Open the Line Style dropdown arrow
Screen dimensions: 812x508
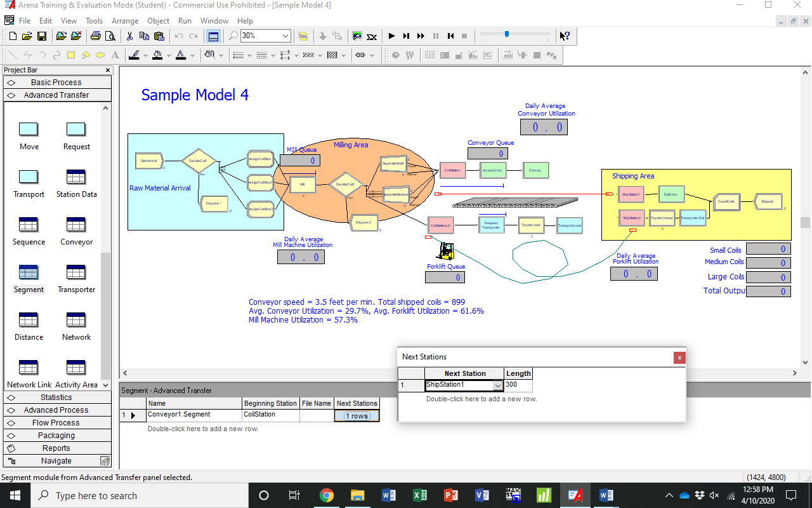tap(273, 55)
